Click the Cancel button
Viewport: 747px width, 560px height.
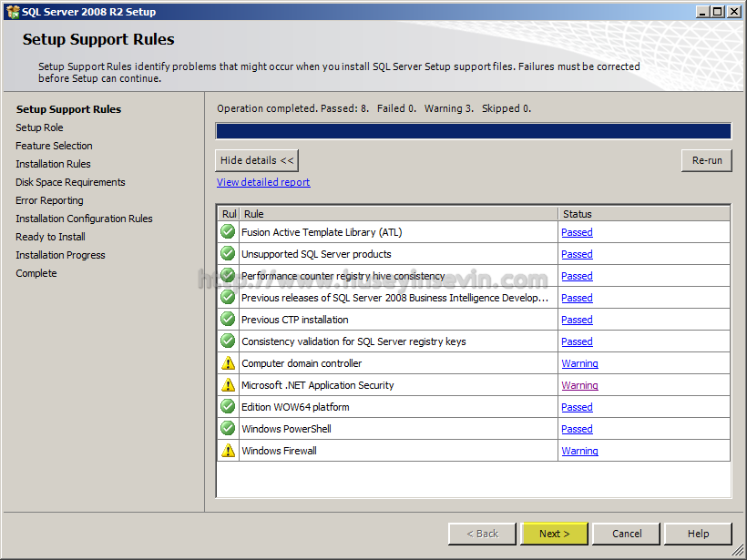[627, 534]
